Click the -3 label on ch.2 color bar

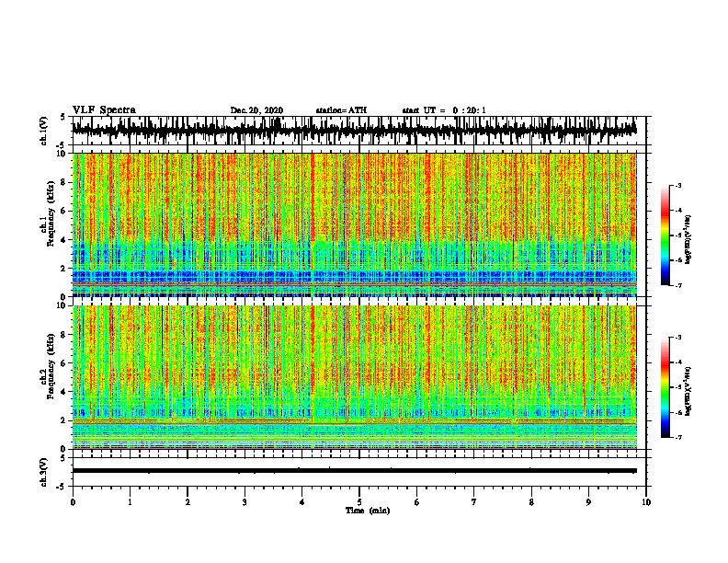point(677,338)
